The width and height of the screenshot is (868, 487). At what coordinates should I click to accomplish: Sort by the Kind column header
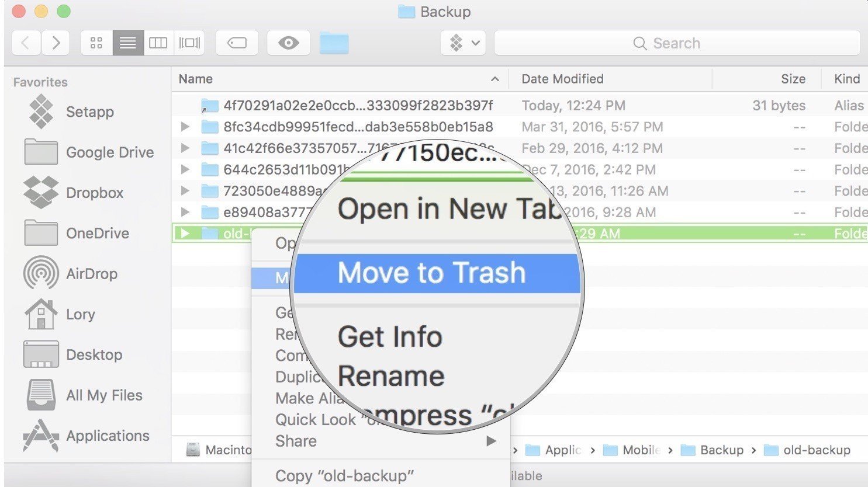pyautogui.click(x=847, y=79)
